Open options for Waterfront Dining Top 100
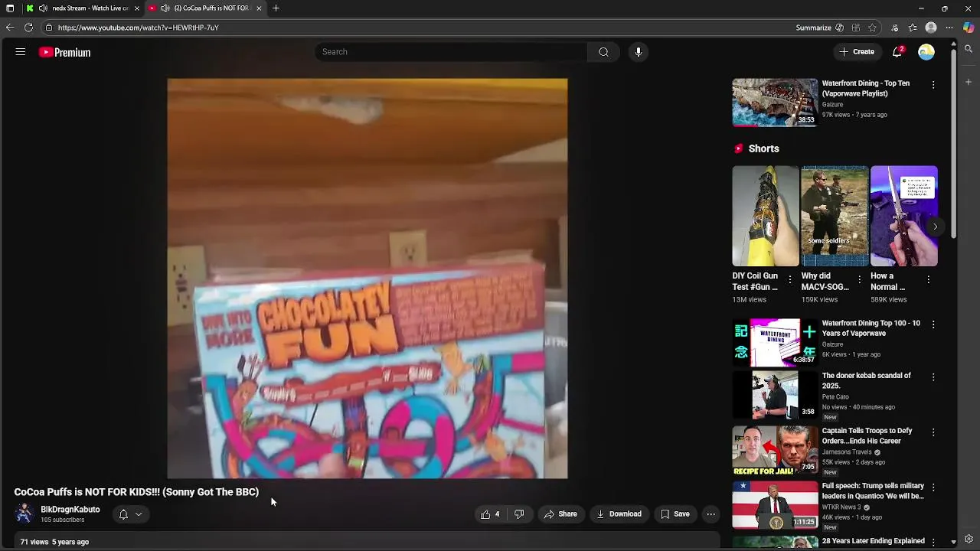 tap(933, 324)
